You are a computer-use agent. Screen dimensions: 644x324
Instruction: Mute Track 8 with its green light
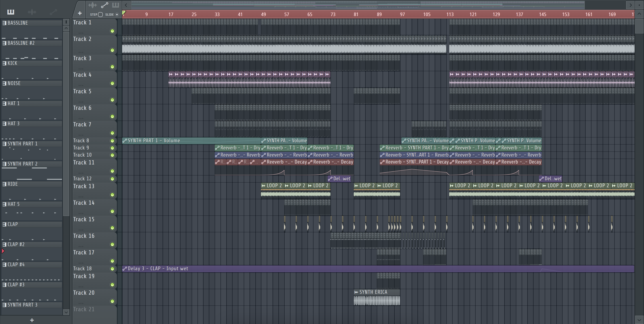click(112, 141)
